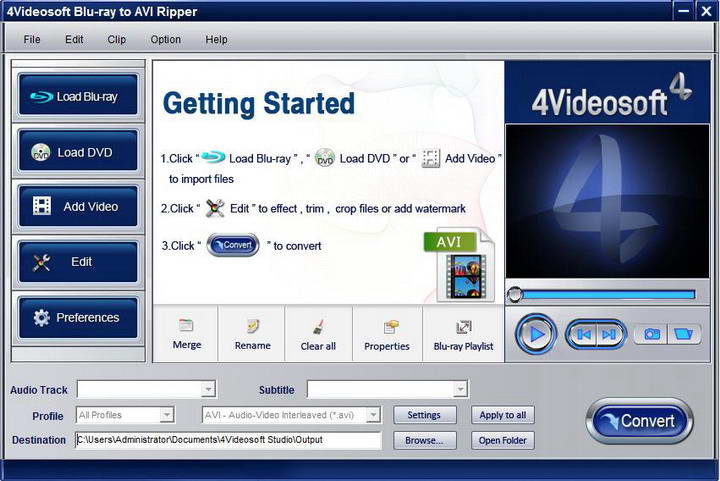Open the File menu

32,39
